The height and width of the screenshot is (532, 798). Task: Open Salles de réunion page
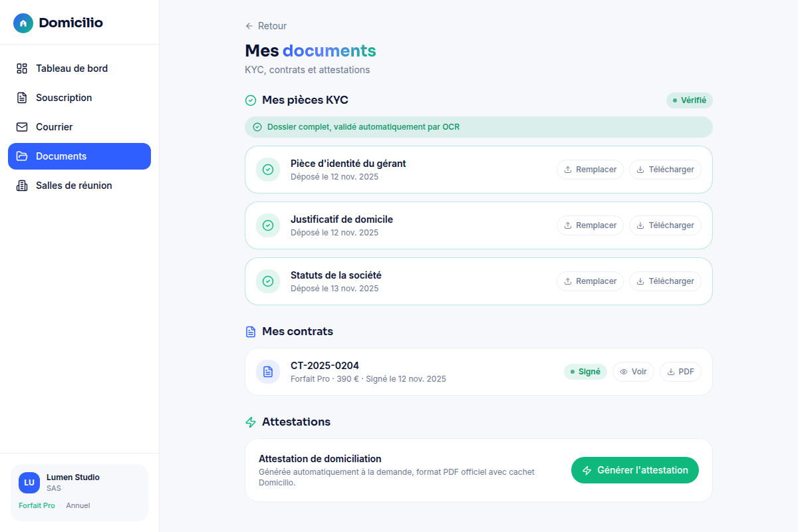pyautogui.click(x=79, y=186)
